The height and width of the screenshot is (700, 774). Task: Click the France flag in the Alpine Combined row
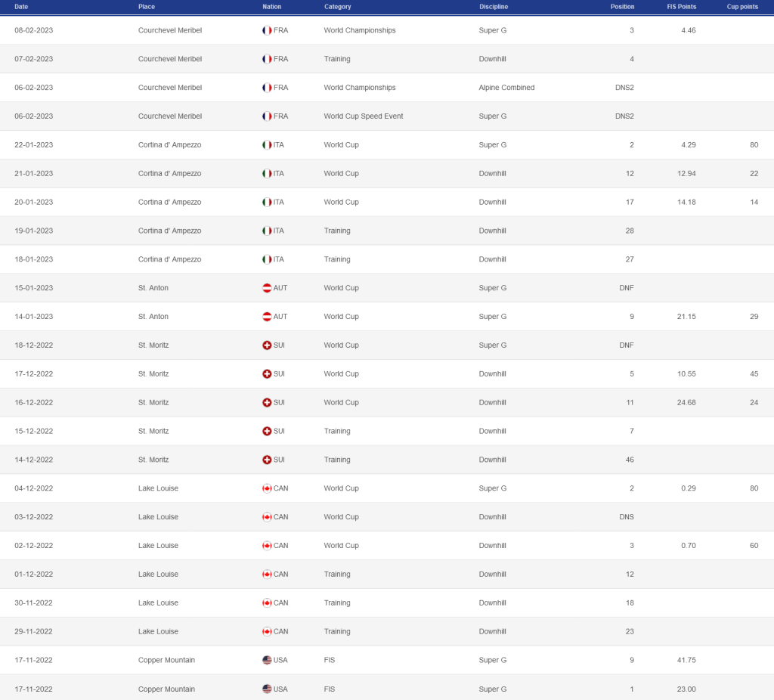tap(267, 88)
